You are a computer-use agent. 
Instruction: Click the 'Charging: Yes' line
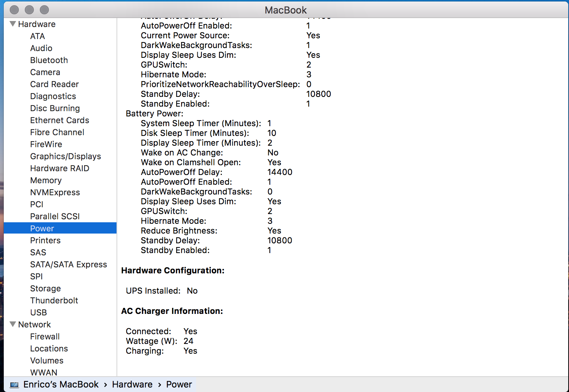(162, 351)
